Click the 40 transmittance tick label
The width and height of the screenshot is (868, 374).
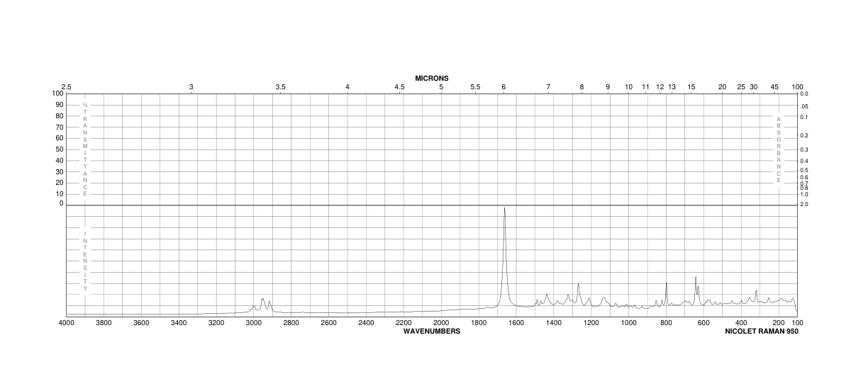58,160
